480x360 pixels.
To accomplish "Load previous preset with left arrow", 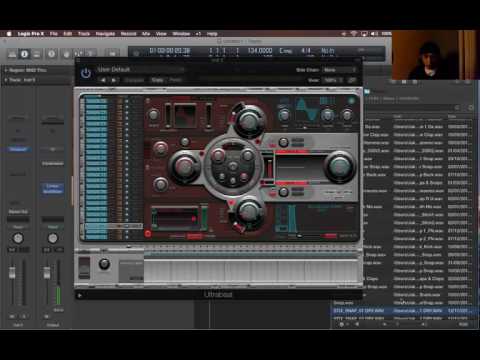I will (103, 80).
